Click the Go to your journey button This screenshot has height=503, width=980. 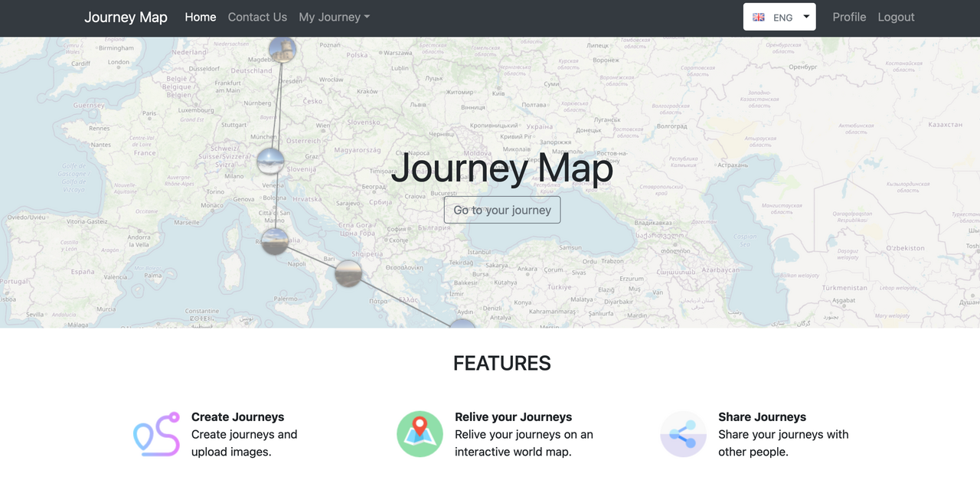[x=501, y=209]
